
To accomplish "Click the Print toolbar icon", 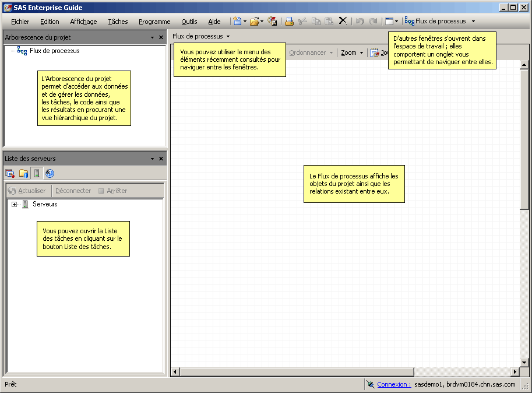I will 289,22.
